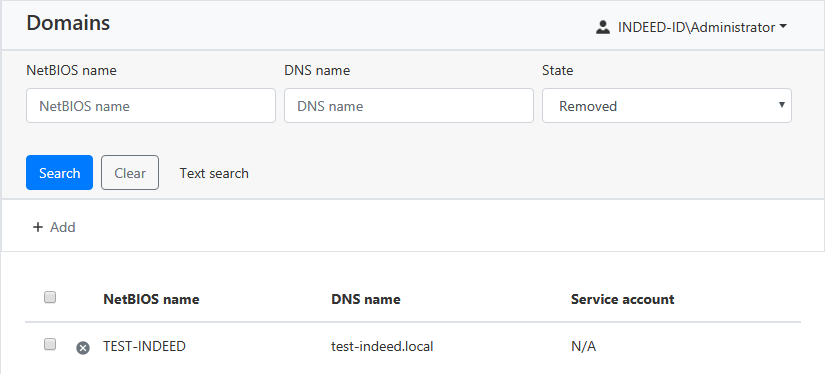The width and height of the screenshot is (825, 374).
Task: Click the removed-state icon next to TEST-INDEED
Action: (83, 348)
